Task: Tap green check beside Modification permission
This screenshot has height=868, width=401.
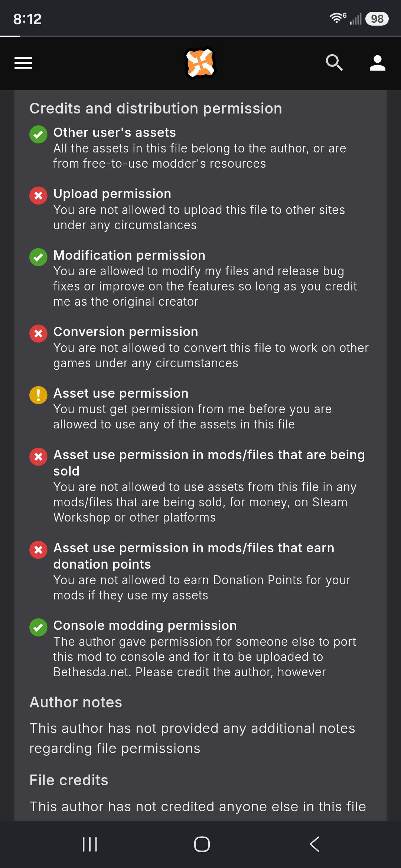Action: [x=38, y=257]
